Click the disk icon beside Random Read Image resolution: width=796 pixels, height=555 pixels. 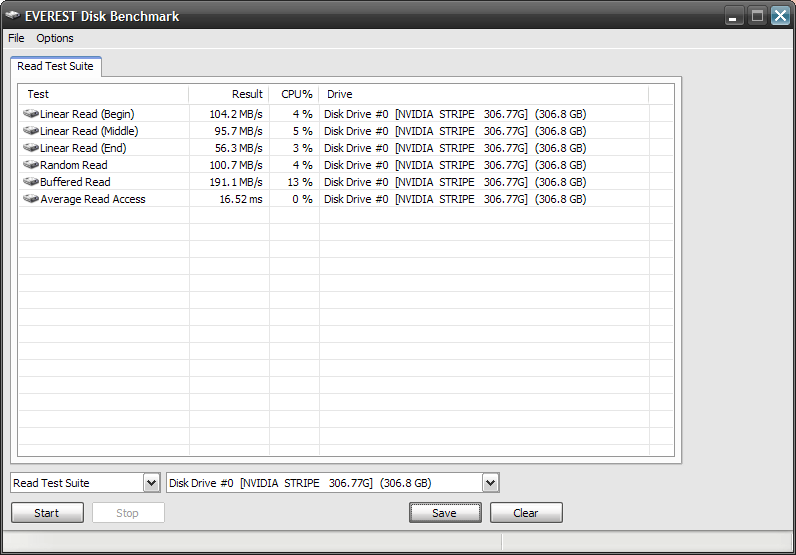(30, 165)
